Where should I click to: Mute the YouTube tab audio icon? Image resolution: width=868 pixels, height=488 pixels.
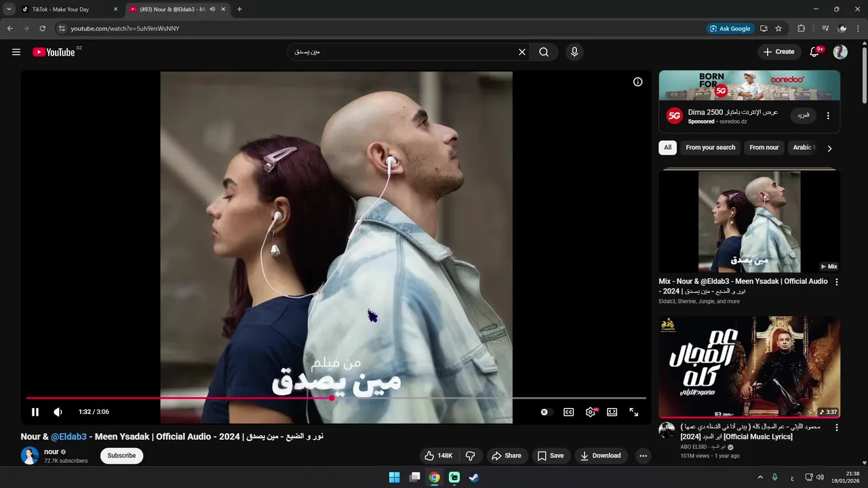pyautogui.click(x=212, y=9)
